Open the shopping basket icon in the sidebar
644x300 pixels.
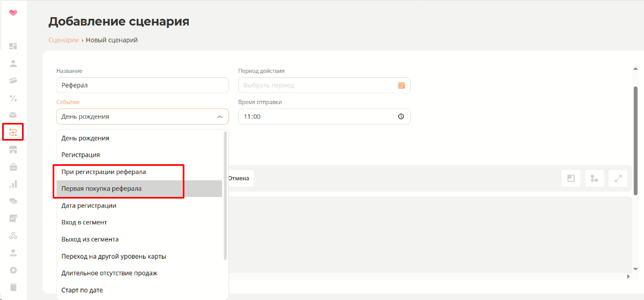coord(13,167)
